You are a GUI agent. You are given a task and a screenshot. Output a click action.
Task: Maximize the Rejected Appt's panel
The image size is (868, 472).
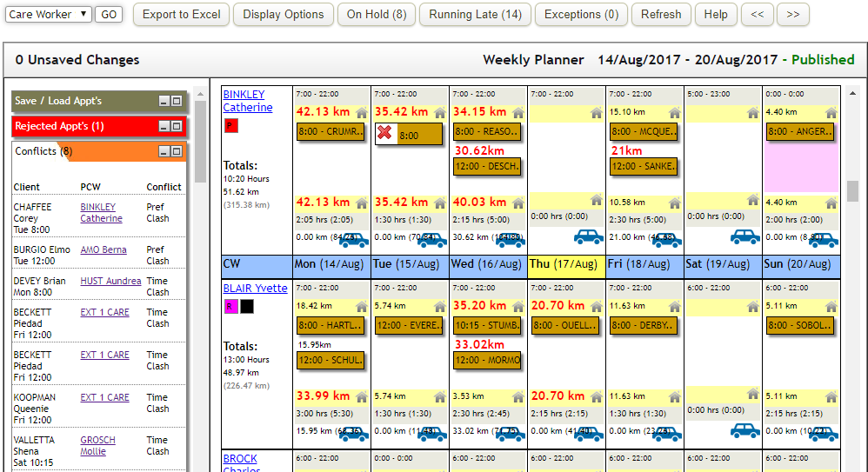(x=177, y=127)
